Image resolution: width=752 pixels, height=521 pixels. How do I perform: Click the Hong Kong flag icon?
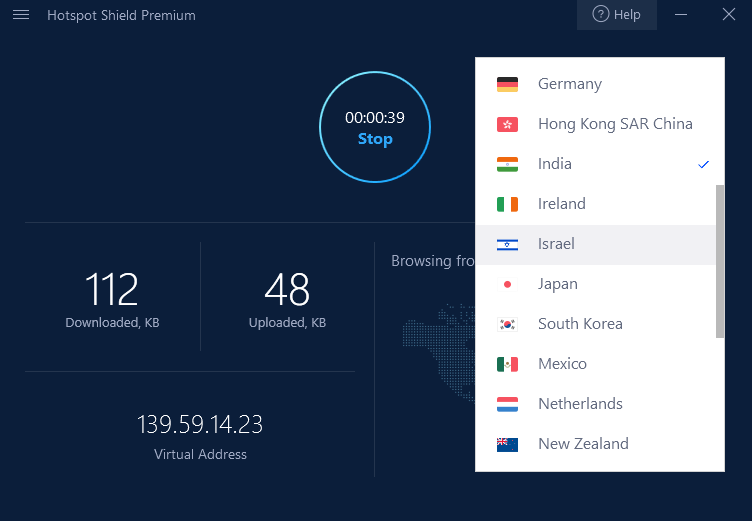[507, 125]
